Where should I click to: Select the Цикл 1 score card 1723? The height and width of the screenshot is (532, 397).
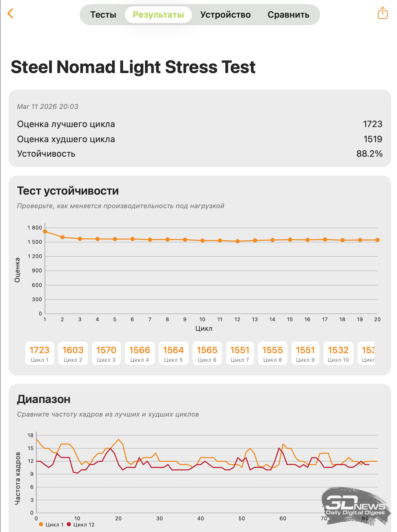click(40, 353)
